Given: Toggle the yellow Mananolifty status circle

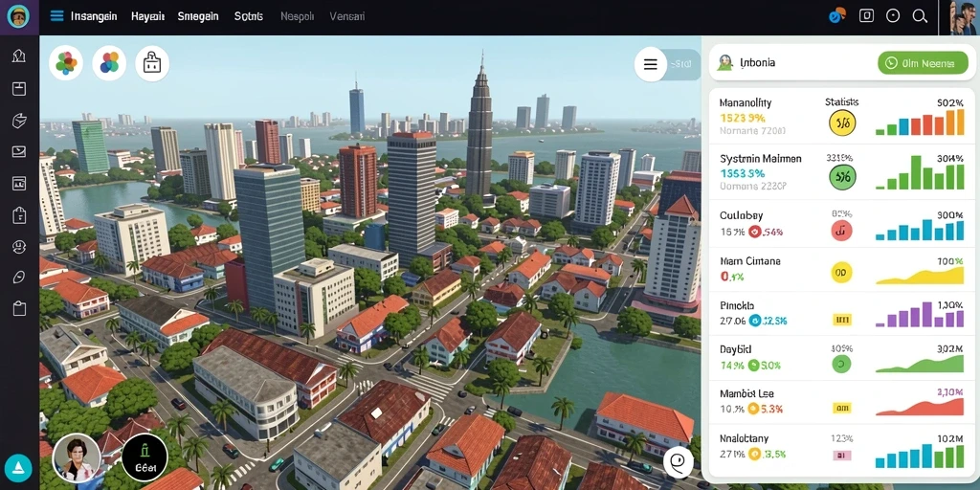Looking at the screenshot, I should click(x=841, y=122).
